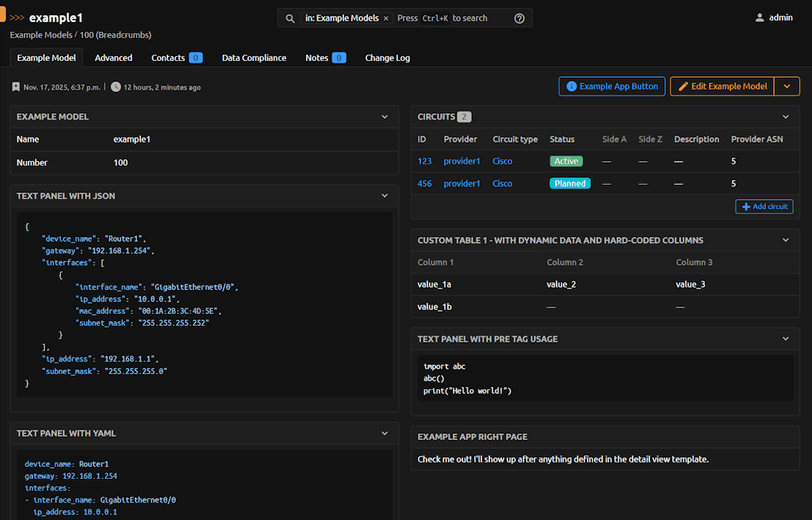Image resolution: width=812 pixels, height=520 pixels.
Task: Click the bookmark icon beside the date
Action: 16,87
